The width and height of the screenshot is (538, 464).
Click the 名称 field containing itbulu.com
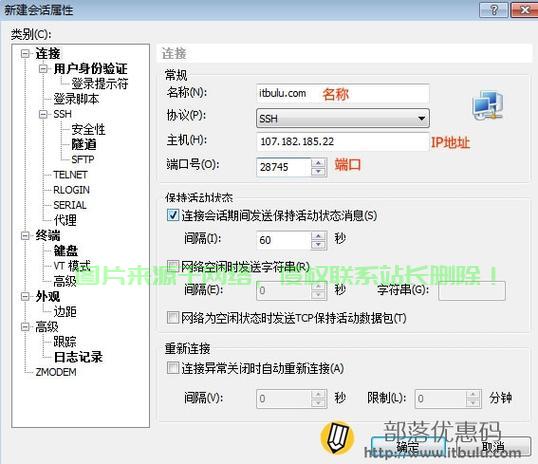[342, 93]
